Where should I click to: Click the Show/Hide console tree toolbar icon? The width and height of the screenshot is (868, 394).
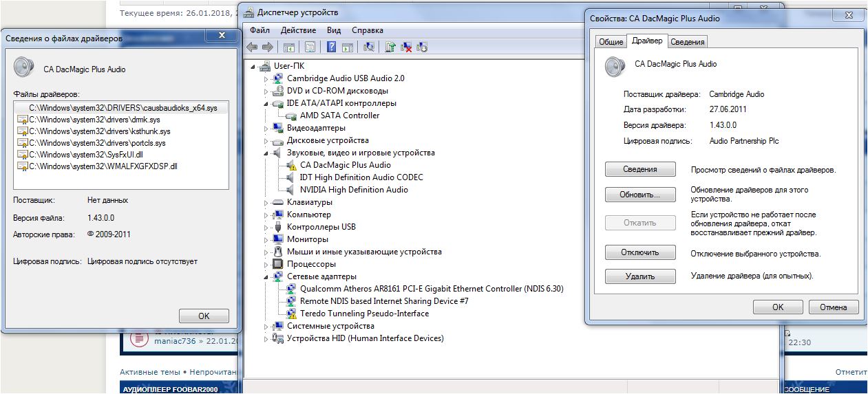(x=289, y=47)
